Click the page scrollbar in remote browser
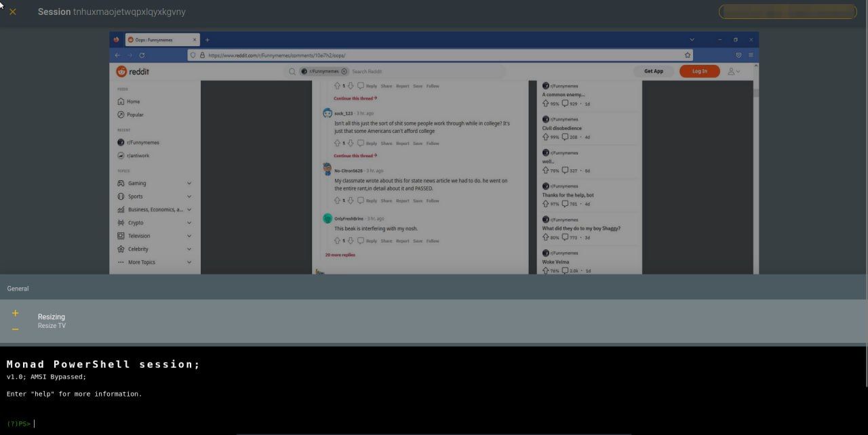This screenshot has width=868, height=435. pyautogui.click(x=756, y=94)
